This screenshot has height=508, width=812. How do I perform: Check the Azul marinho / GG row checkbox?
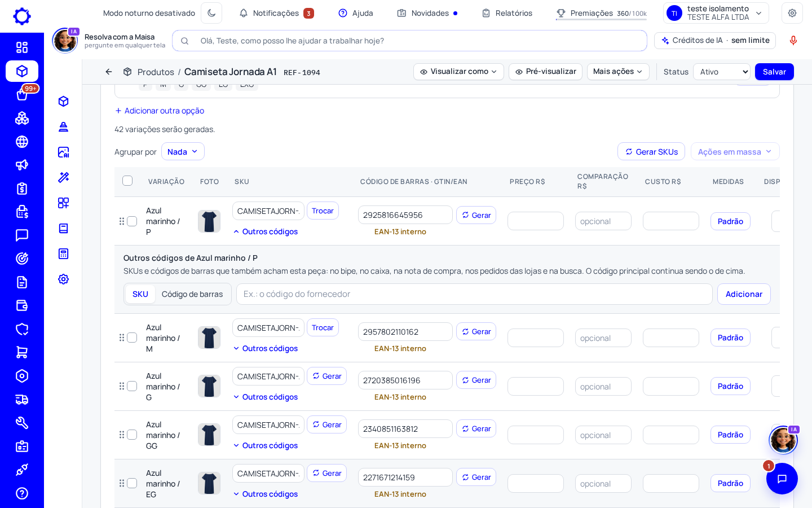(x=132, y=435)
